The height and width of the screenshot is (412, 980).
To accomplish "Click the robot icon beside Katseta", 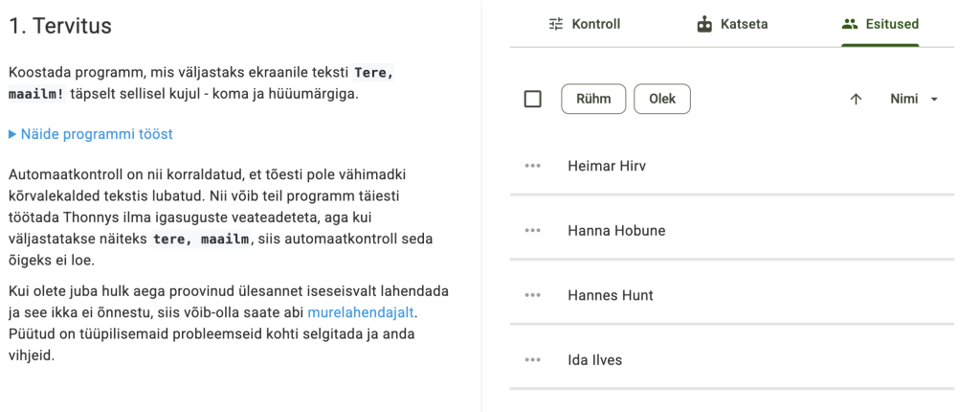I will point(704,24).
